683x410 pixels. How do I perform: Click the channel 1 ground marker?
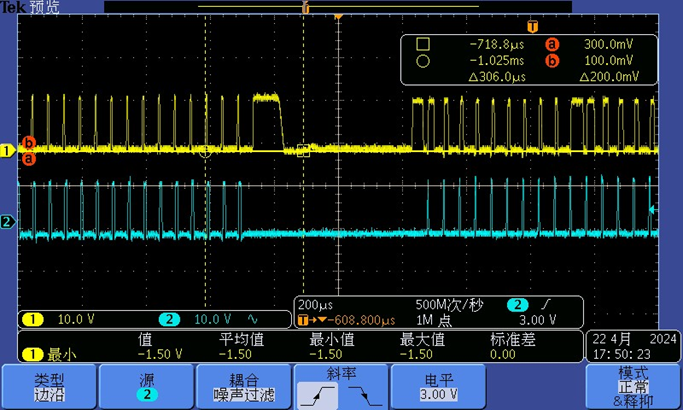click(x=8, y=151)
